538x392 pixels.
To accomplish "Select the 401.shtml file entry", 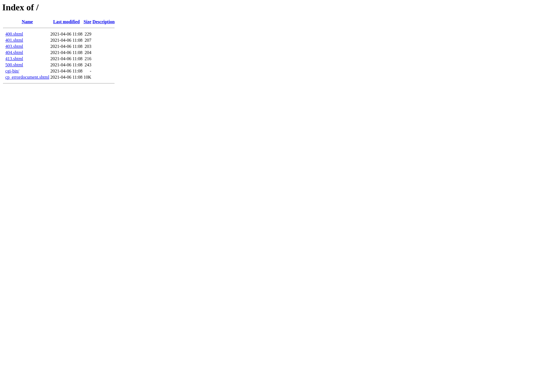I will click(14, 40).
